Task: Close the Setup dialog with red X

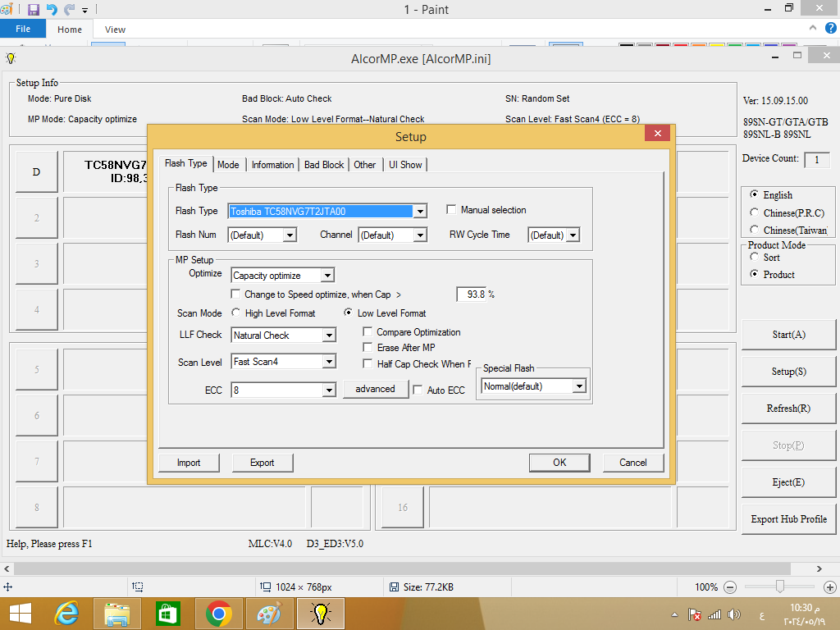Action: point(657,134)
